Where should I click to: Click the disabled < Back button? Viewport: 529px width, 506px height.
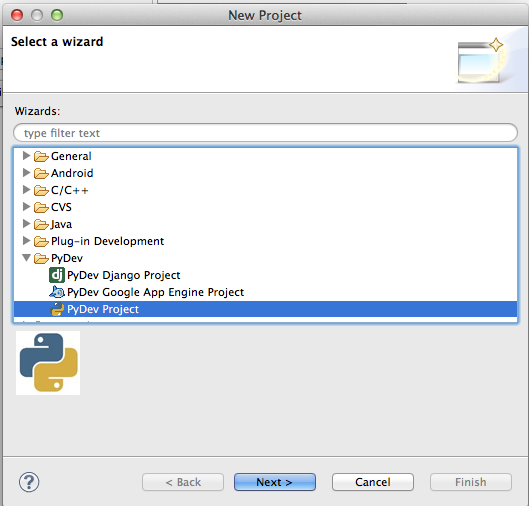183,482
